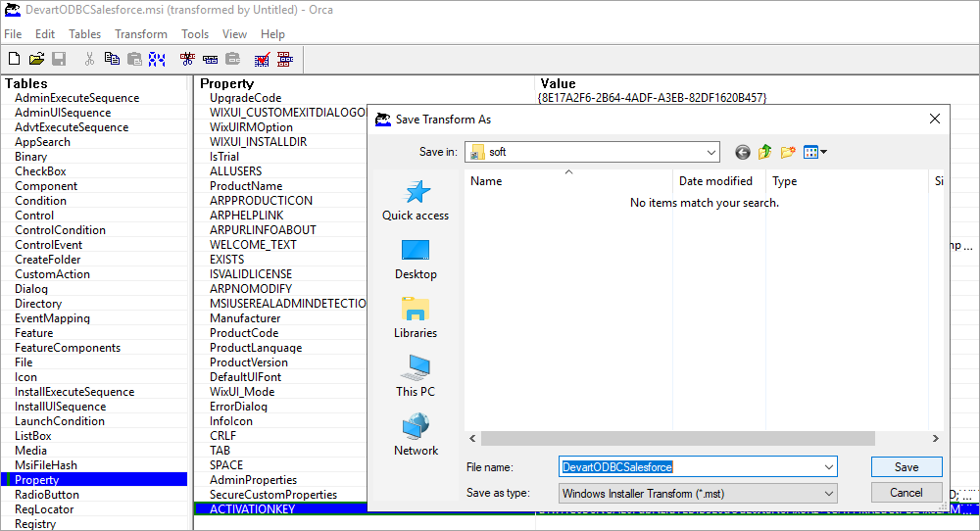The height and width of the screenshot is (531, 980).
Task: Expand the File name dropdown arrow
Action: click(x=829, y=467)
